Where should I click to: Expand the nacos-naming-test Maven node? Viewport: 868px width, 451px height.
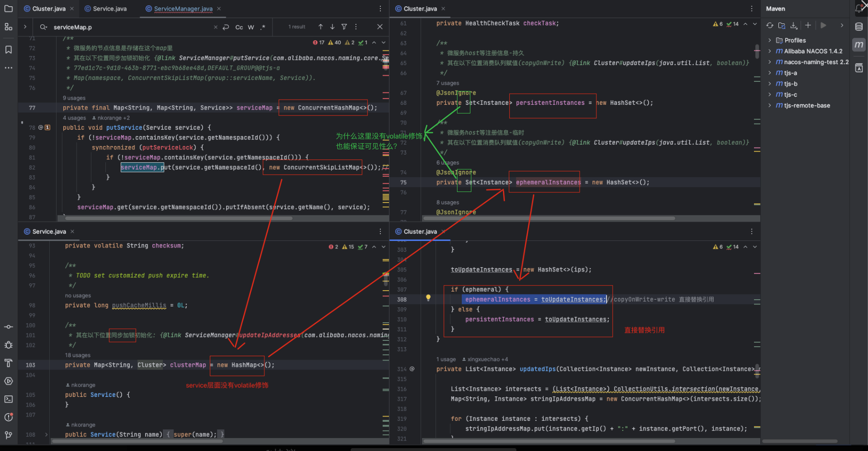pos(769,62)
